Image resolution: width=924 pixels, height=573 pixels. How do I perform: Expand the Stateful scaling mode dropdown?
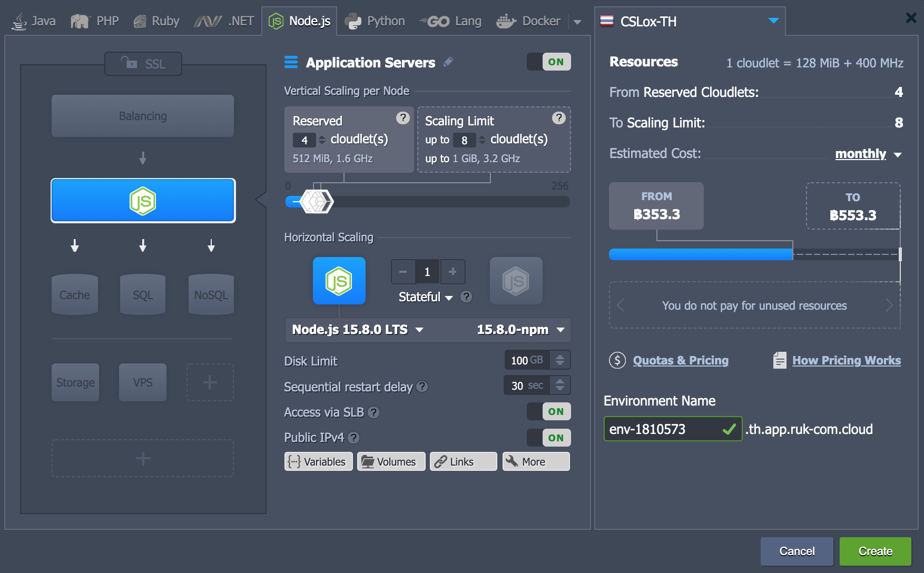425,297
